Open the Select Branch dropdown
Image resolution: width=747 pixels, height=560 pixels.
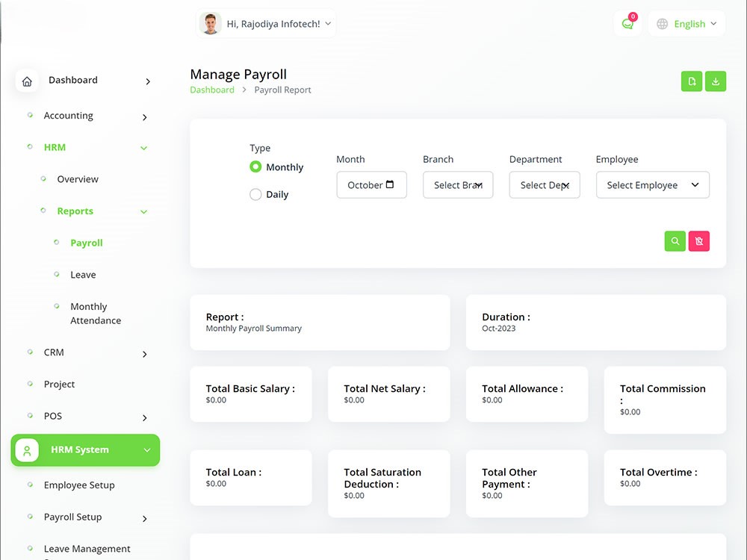coord(458,184)
